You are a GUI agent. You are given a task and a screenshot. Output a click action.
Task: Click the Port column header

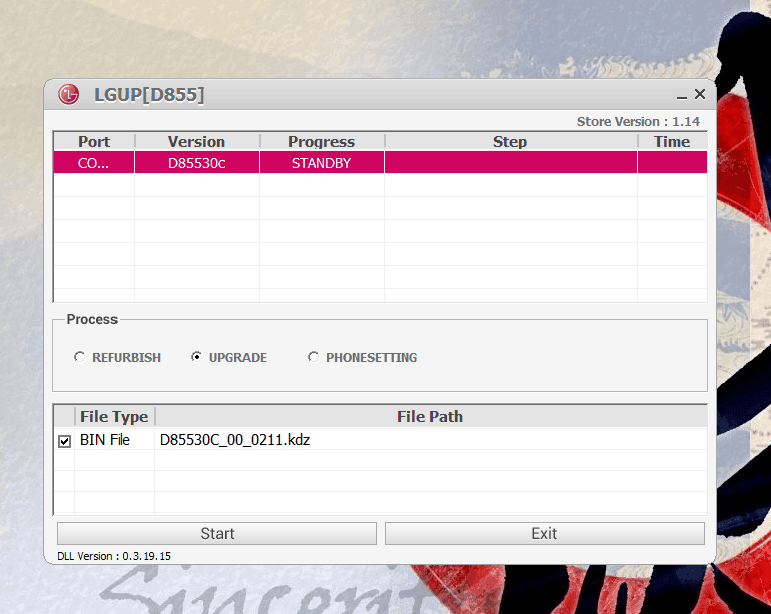(x=94, y=141)
